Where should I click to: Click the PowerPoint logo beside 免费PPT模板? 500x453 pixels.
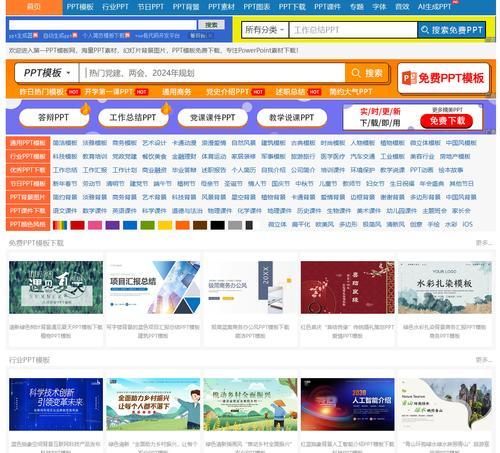[409, 78]
